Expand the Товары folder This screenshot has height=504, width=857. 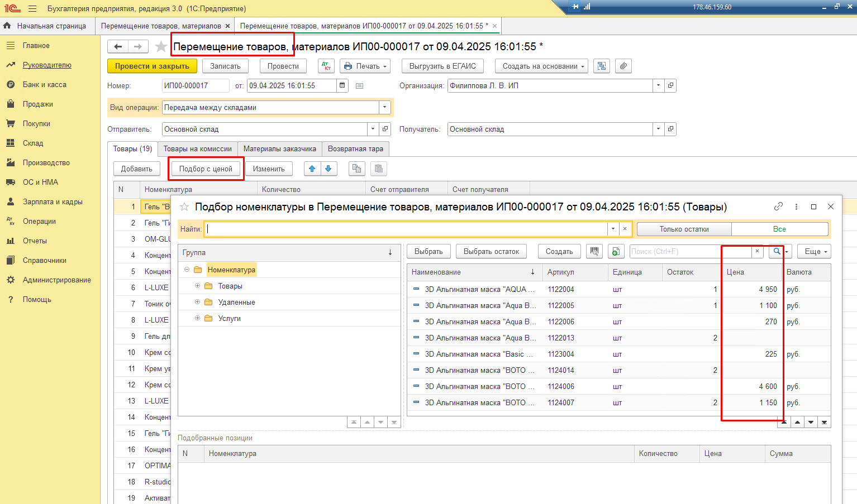tap(197, 286)
